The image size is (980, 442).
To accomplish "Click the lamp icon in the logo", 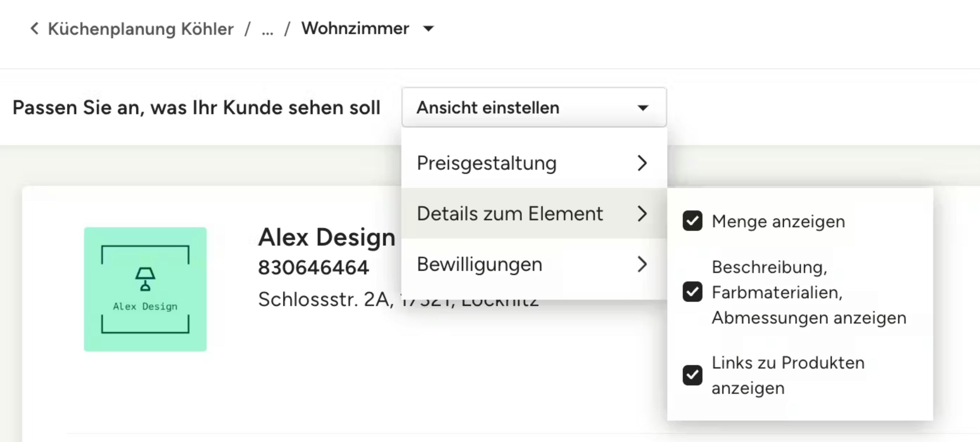I will [x=145, y=279].
